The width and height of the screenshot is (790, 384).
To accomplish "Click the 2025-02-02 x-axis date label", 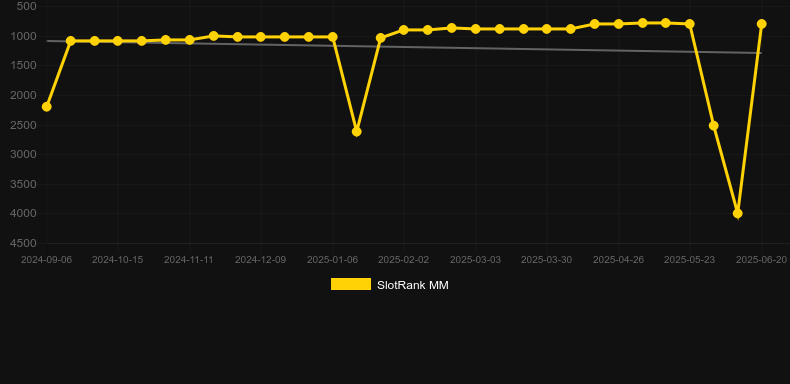I will [x=404, y=260].
